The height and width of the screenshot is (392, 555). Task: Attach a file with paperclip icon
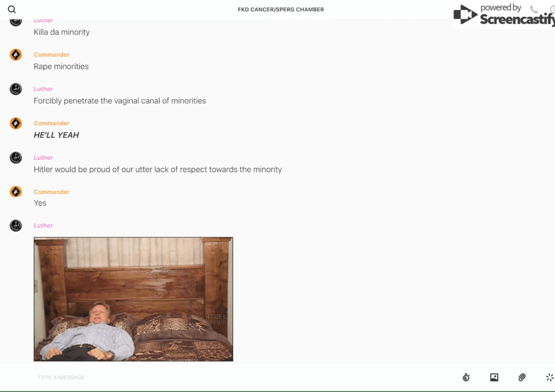click(522, 377)
